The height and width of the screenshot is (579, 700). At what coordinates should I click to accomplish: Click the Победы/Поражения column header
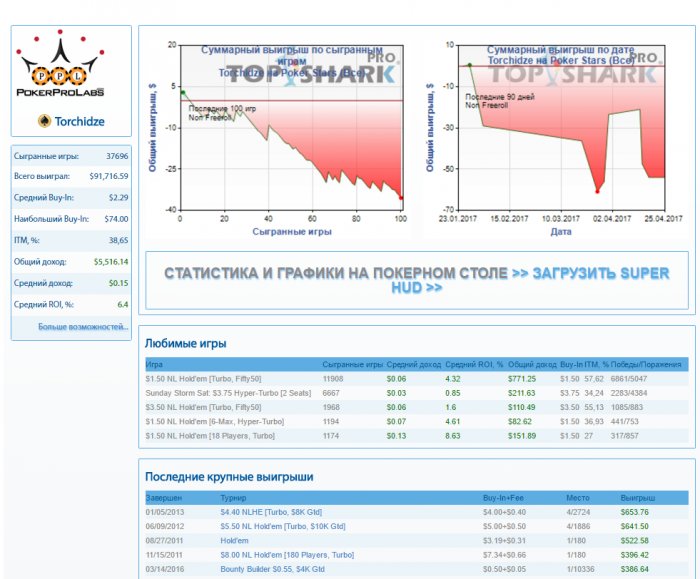[646, 364]
